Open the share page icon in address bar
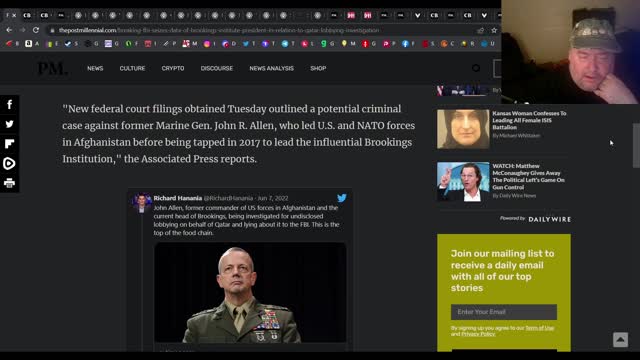The height and width of the screenshot is (360, 640). coord(480,30)
